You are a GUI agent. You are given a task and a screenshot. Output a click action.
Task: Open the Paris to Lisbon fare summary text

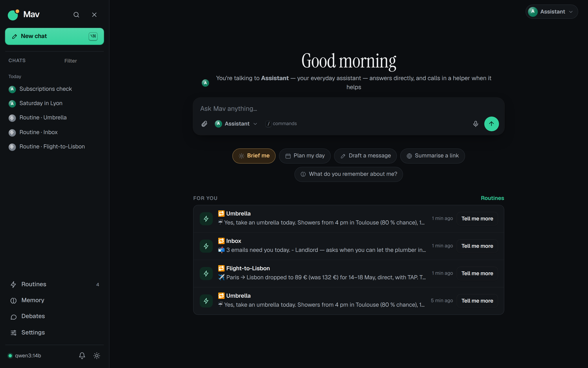pos(322,277)
